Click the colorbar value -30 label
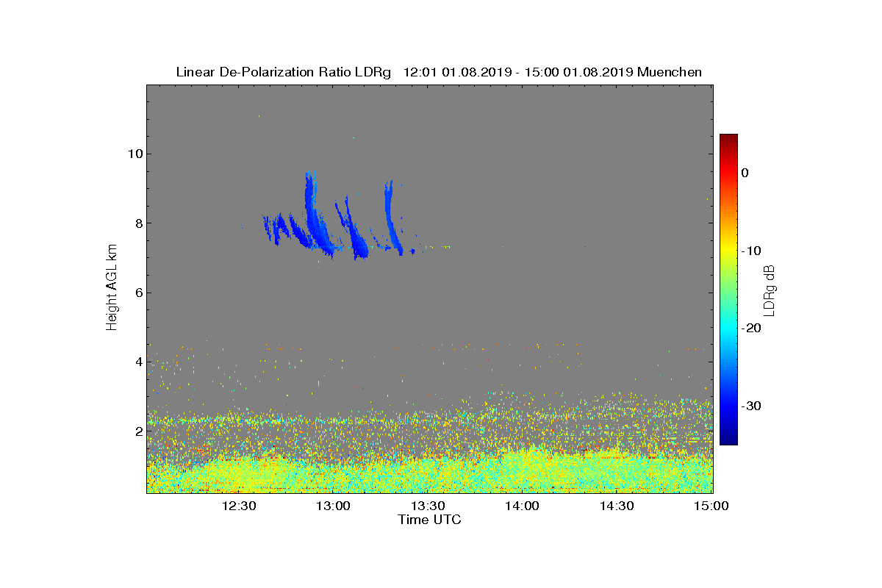This screenshot has height=588, width=882. [x=750, y=406]
